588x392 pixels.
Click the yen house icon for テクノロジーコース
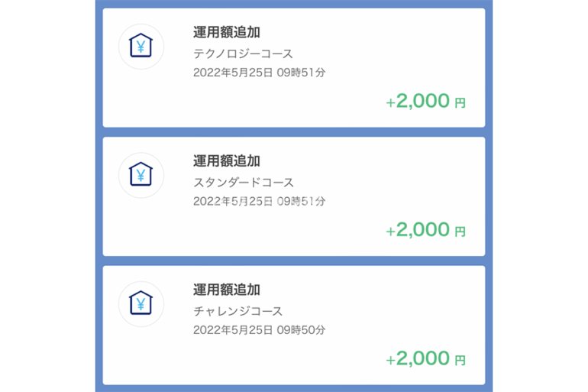(x=141, y=47)
